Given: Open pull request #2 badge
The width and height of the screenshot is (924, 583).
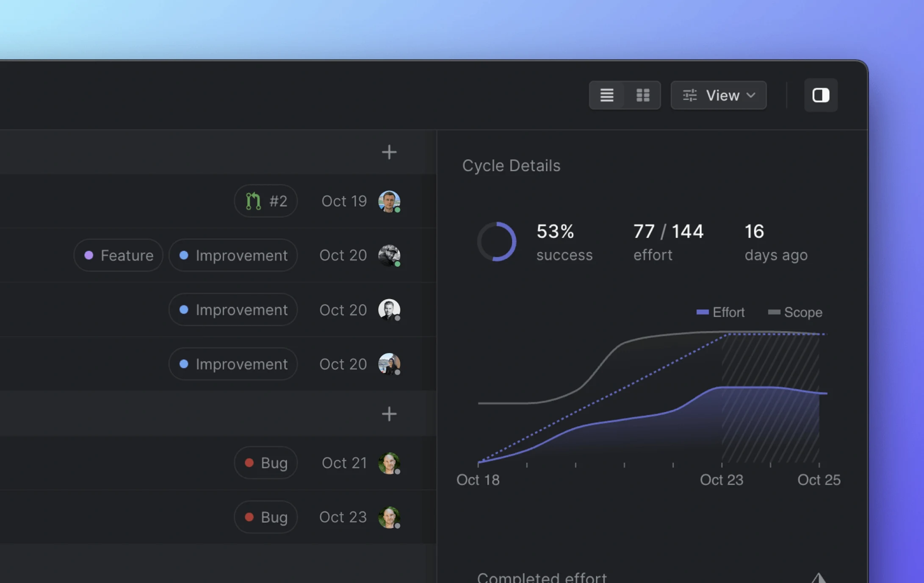Looking at the screenshot, I should [x=266, y=201].
